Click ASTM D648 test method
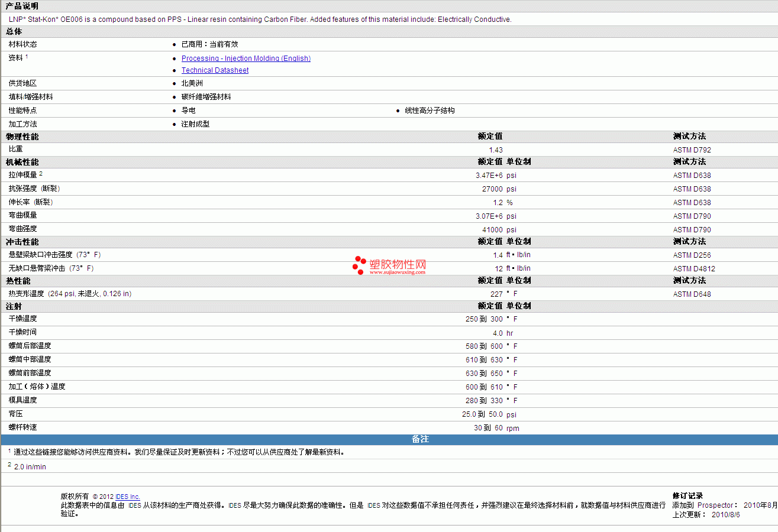778x532 pixels. [x=692, y=294]
